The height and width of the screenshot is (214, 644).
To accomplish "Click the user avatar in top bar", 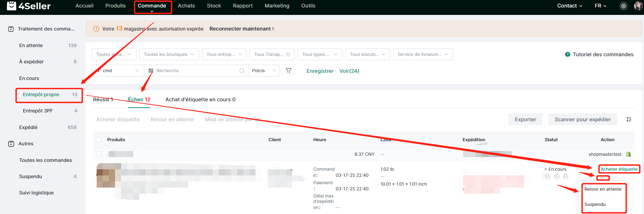I will click(x=638, y=6).
